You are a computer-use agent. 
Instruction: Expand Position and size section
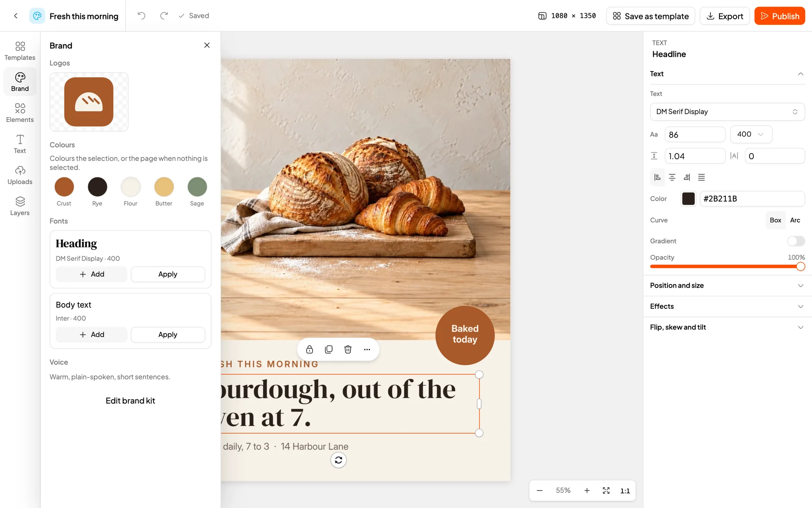point(727,285)
